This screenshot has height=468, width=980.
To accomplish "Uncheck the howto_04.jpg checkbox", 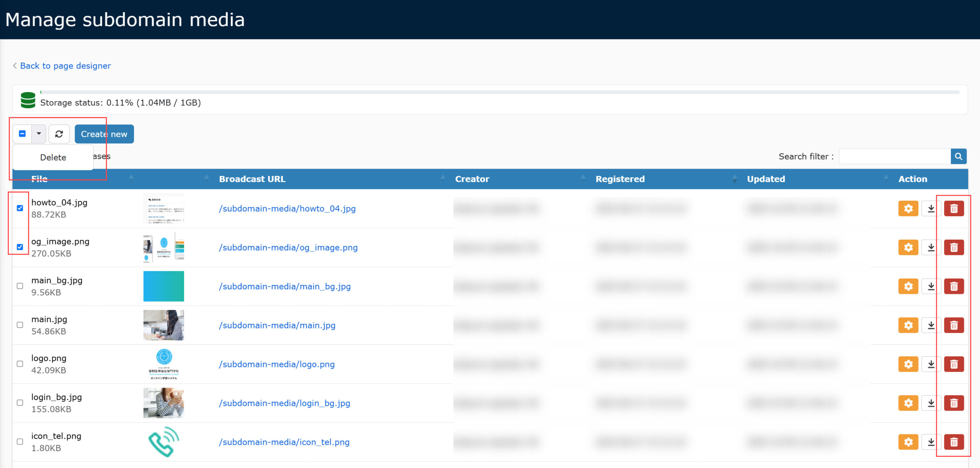I will [20, 208].
